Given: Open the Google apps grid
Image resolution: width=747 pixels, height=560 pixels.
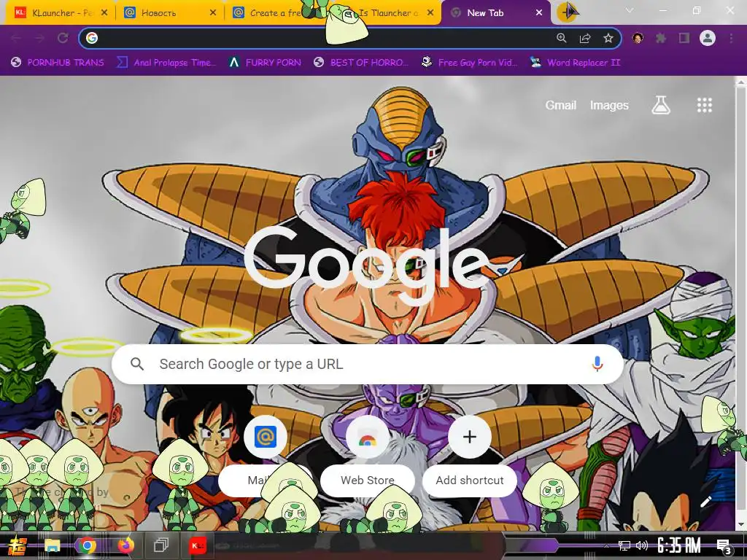Looking at the screenshot, I should [x=705, y=105].
